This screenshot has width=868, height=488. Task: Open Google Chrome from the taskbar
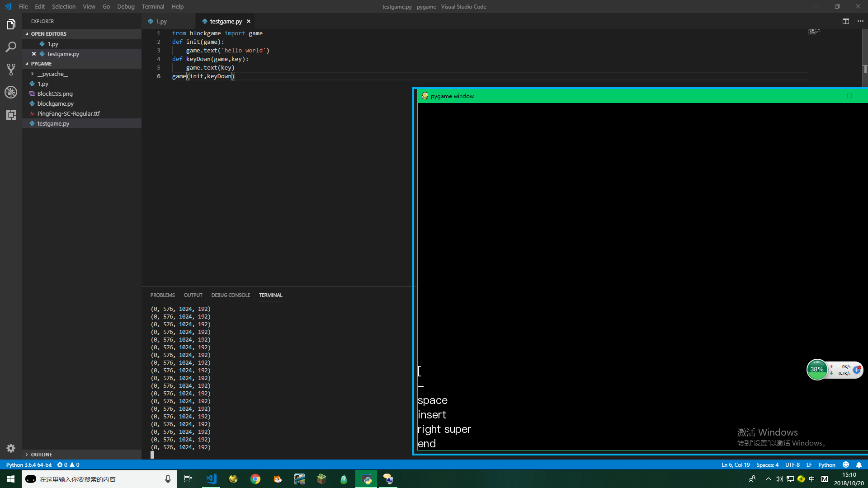(x=255, y=479)
